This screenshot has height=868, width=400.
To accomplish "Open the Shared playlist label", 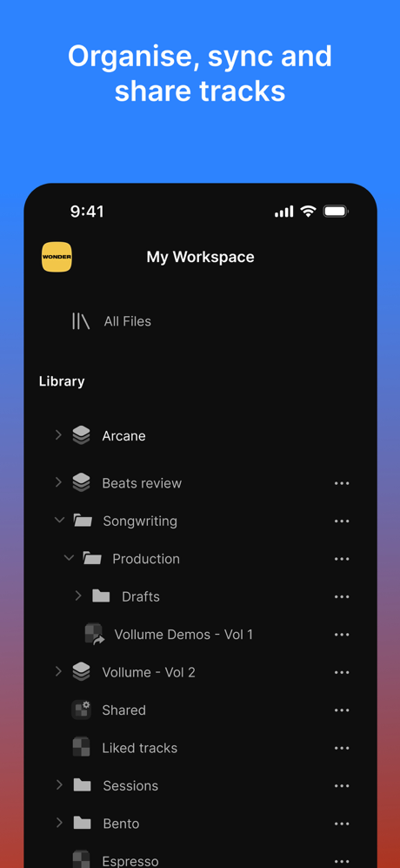I will [124, 710].
